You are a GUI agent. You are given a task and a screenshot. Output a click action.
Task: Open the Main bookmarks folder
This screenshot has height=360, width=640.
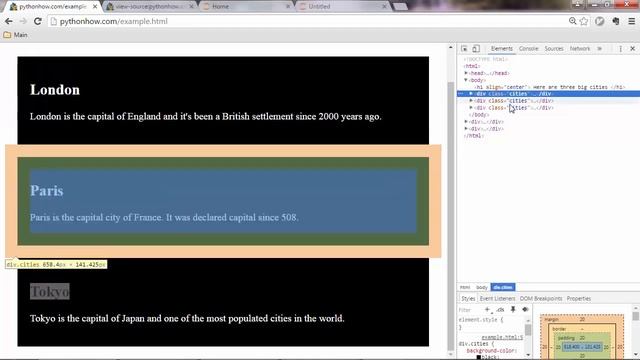(15, 35)
